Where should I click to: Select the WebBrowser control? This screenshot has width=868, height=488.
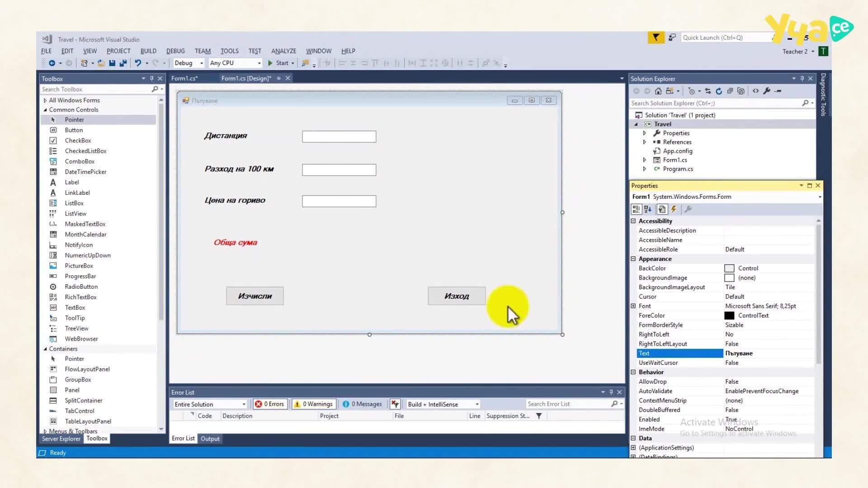point(81,339)
